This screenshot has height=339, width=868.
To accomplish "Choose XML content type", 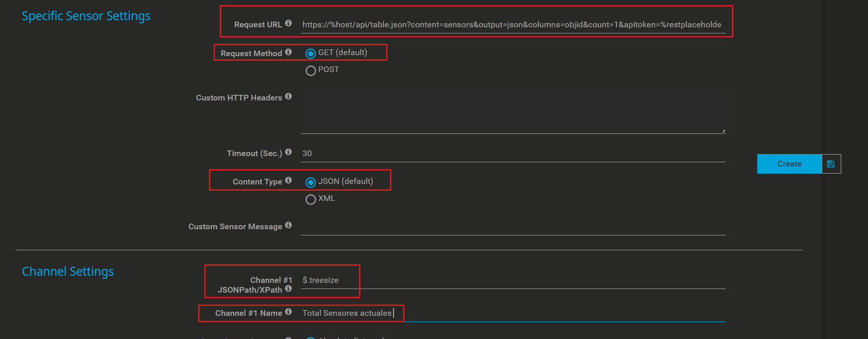I will tap(311, 199).
